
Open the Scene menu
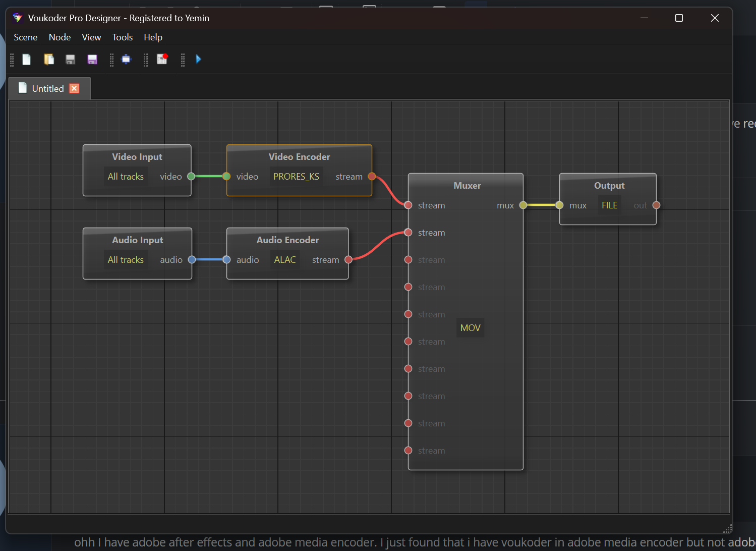[25, 37]
